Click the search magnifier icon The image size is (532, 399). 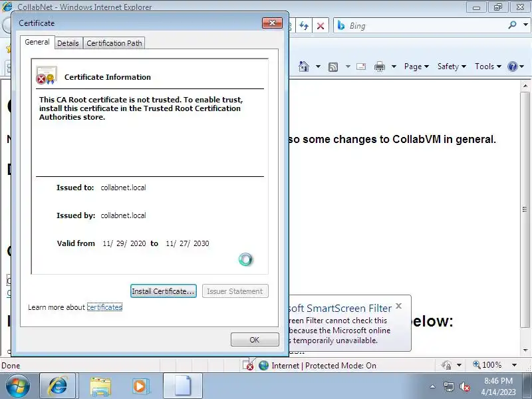tap(512, 25)
